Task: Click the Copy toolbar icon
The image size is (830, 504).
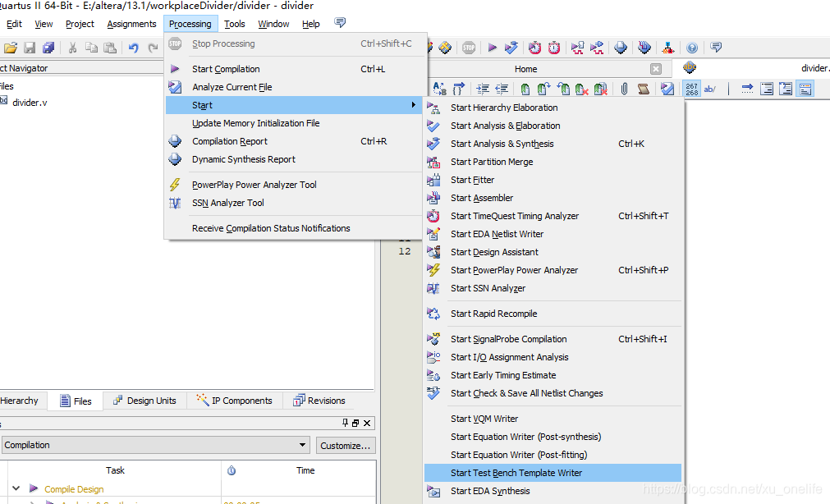Action: (91, 48)
